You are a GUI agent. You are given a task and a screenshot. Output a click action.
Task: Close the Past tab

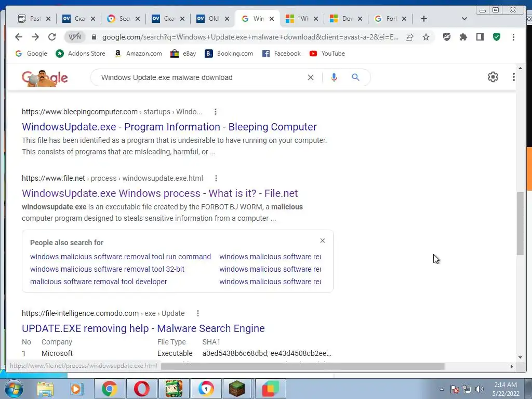pos(48,19)
